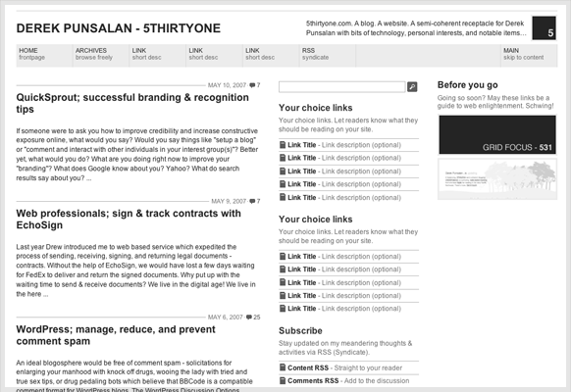The height and width of the screenshot is (392, 571).
Task: Click the MAY 6, 2007 date
Action: click(225, 318)
